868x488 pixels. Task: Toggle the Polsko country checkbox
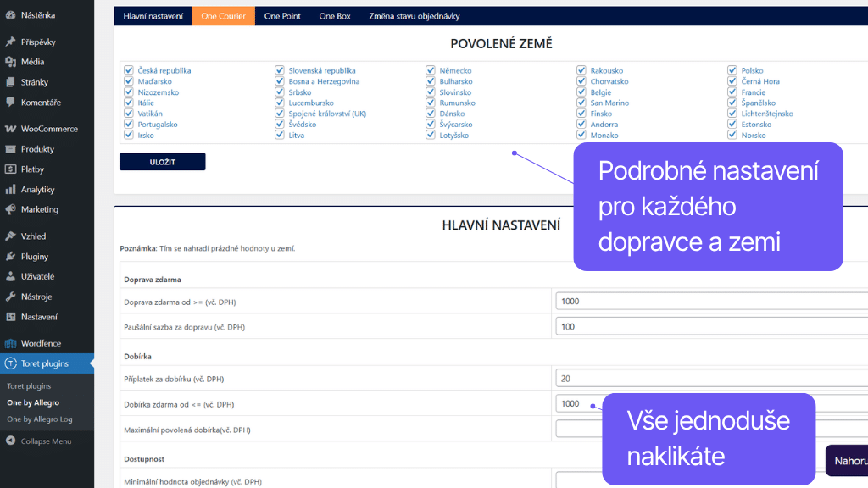tap(732, 70)
